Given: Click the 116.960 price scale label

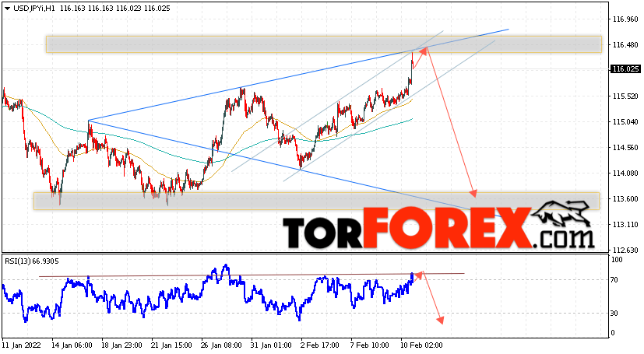Looking at the screenshot, I should click(x=625, y=19).
